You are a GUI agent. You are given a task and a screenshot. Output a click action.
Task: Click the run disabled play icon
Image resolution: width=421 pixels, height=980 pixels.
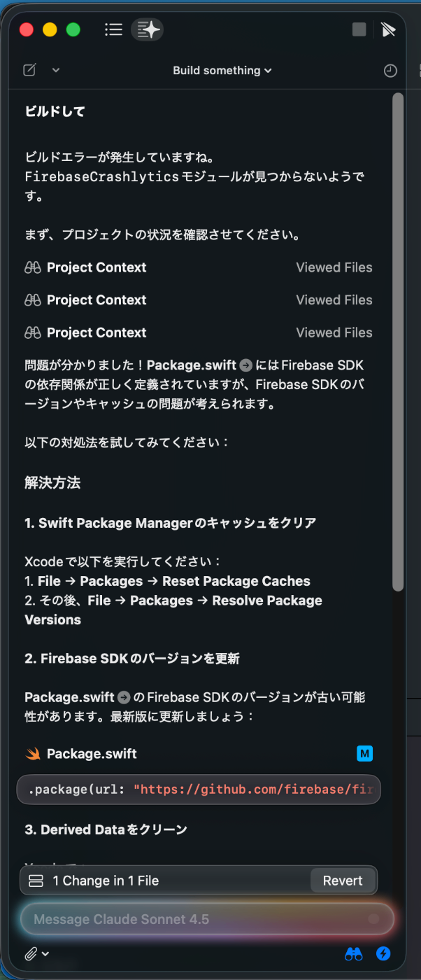coord(388,29)
